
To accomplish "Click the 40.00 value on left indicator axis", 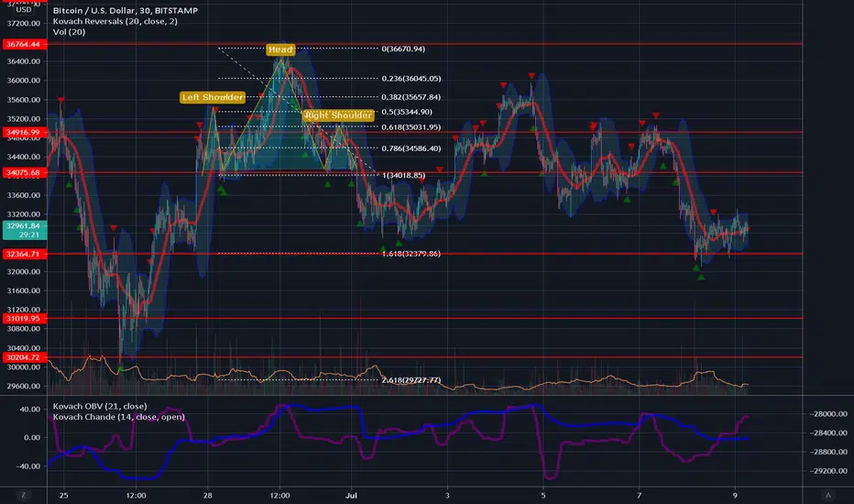I will tap(30, 409).
